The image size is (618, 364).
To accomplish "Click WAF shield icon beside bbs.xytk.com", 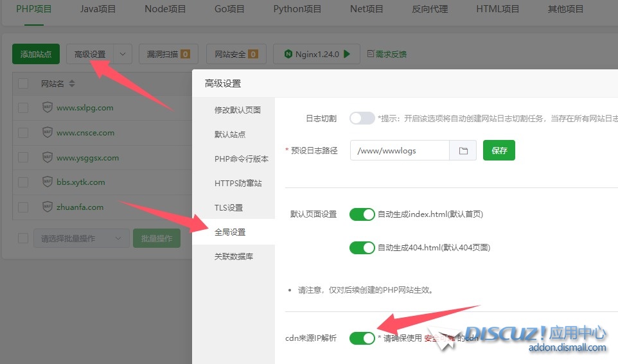I will pos(47,182).
